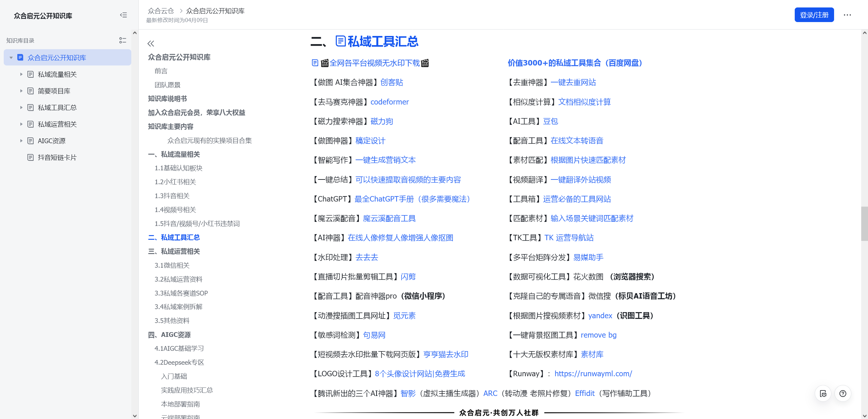Open the 去去去 watermark link
The height and width of the screenshot is (419, 868).
(x=366, y=257)
